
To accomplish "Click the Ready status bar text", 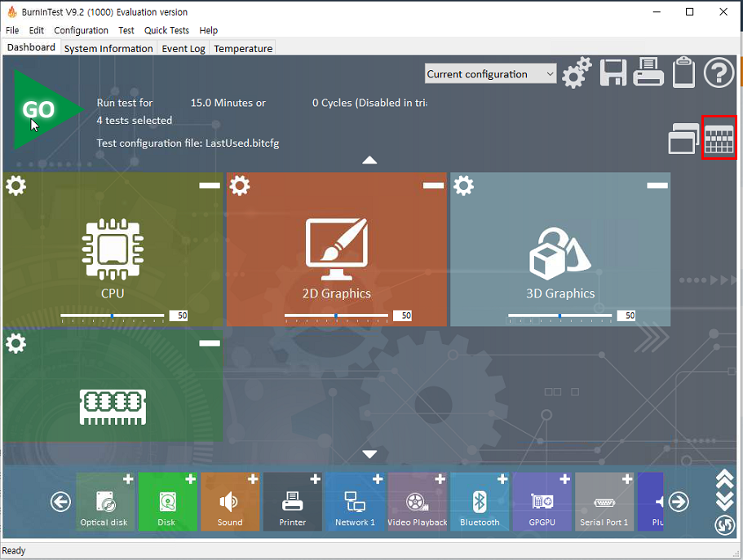I will pyautogui.click(x=14, y=550).
